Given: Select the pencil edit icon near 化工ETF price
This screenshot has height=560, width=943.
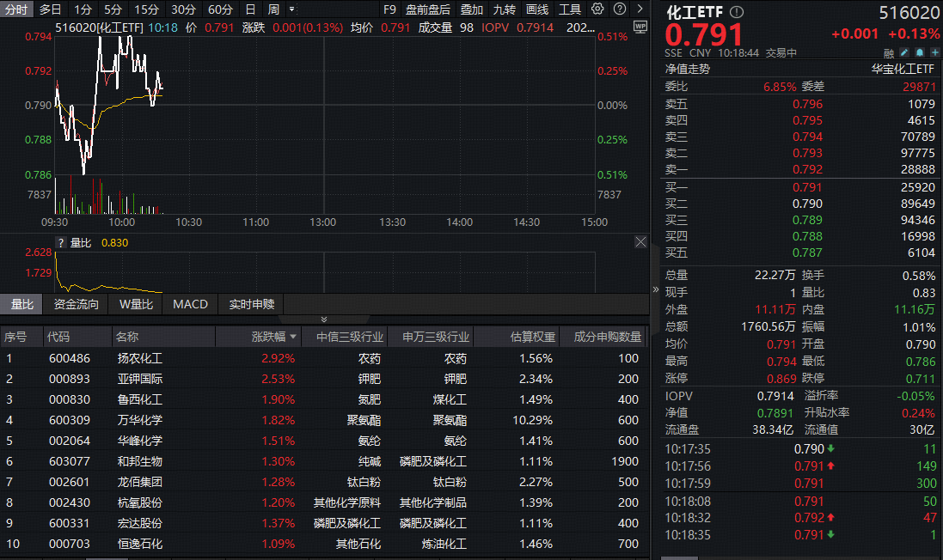Looking at the screenshot, I should tap(904, 53).
